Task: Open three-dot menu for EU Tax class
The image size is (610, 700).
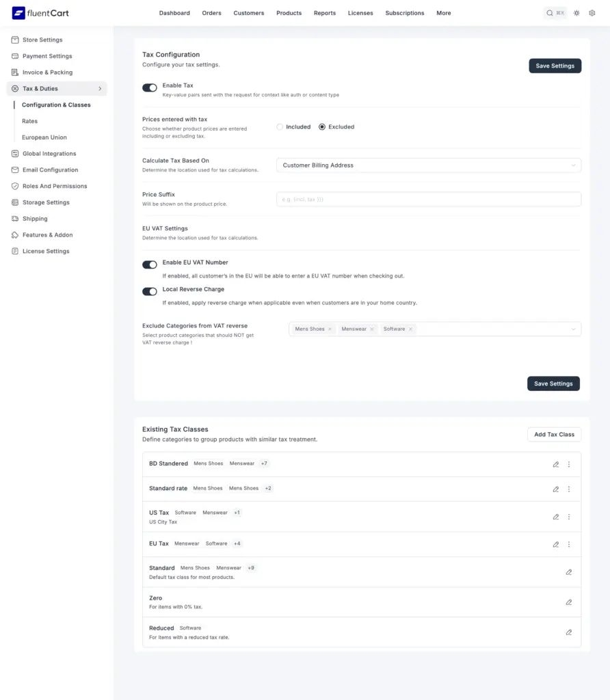Action: pos(569,545)
